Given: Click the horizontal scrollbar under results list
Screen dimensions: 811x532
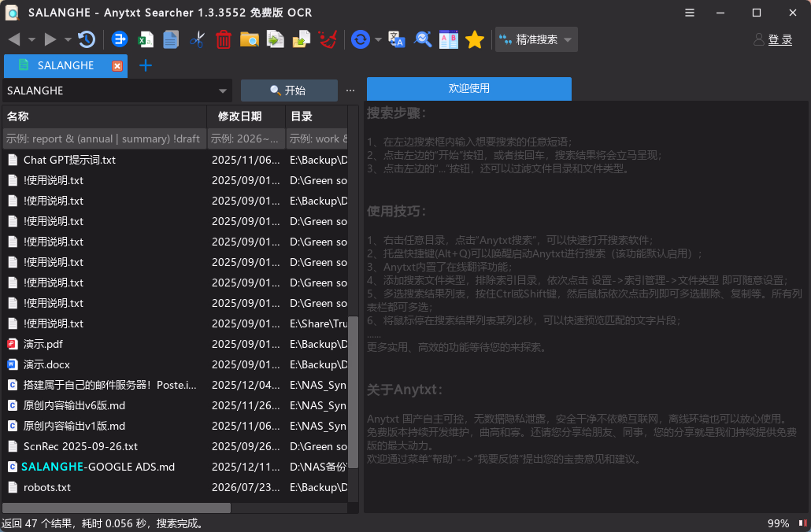Looking at the screenshot, I should (117, 508).
